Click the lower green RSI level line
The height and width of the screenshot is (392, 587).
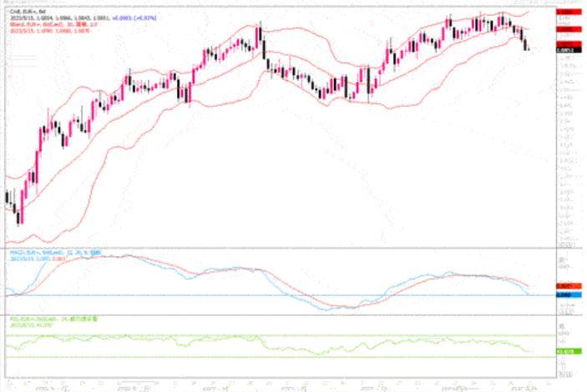coord(250,358)
